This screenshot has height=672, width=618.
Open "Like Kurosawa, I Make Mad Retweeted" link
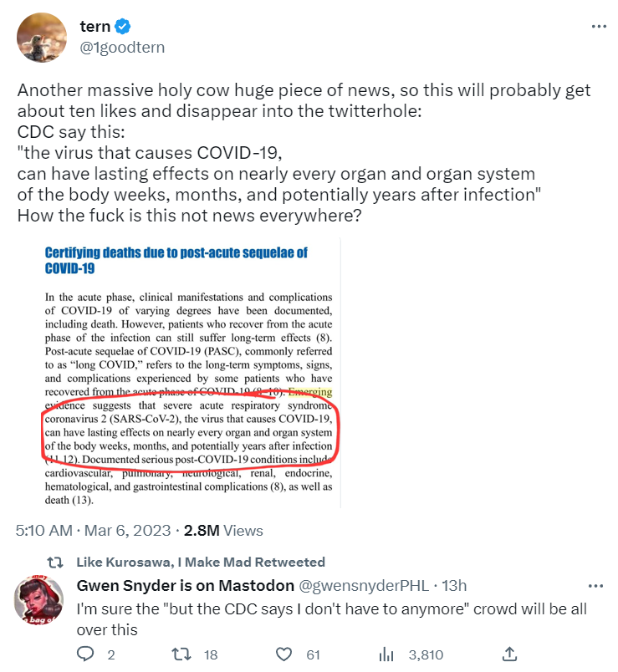tap(200, 563)
